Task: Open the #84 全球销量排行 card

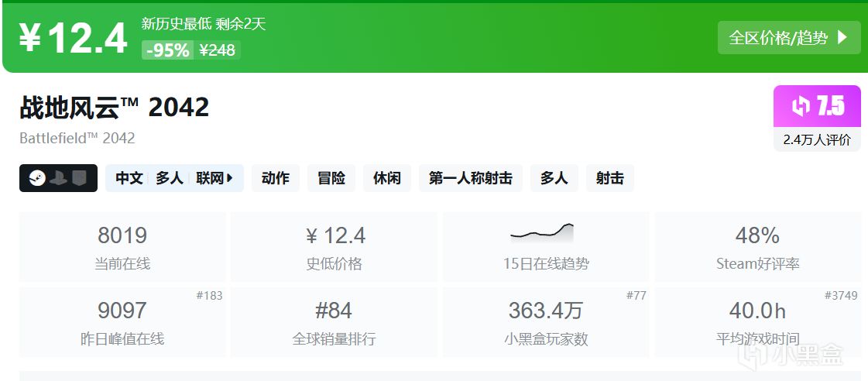Action: tap(334, 322)
